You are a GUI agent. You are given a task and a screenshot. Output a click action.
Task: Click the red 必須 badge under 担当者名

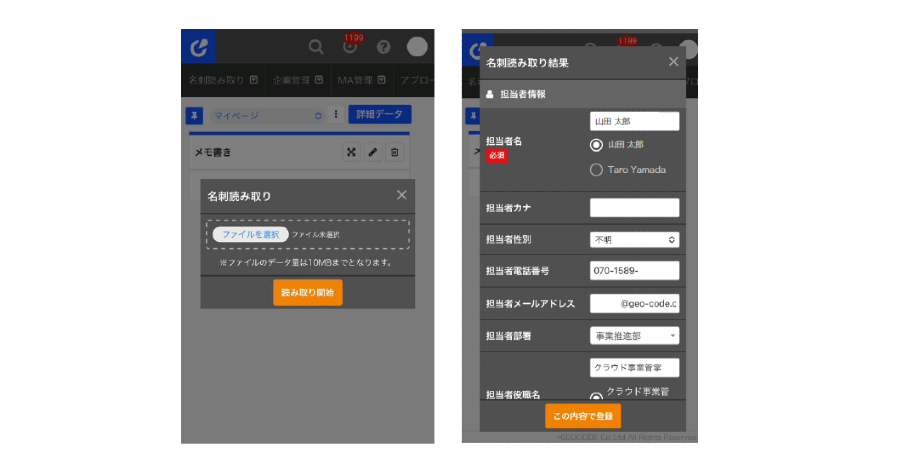[x=497, y=155]
